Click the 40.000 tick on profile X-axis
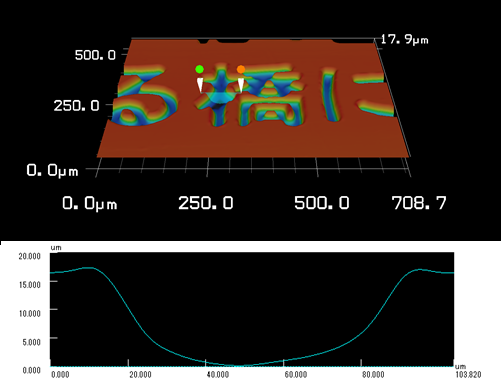 (x=218, y=375)
